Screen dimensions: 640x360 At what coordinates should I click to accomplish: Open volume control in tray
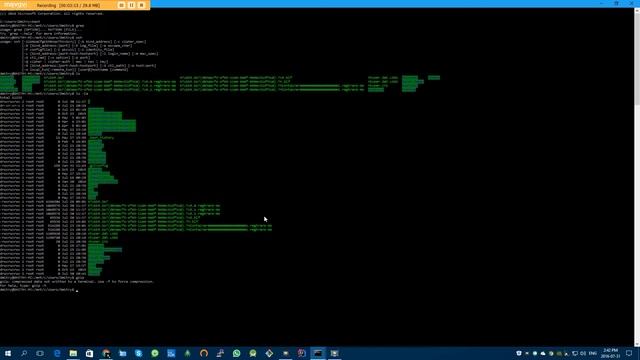click(x=583, y=353)
